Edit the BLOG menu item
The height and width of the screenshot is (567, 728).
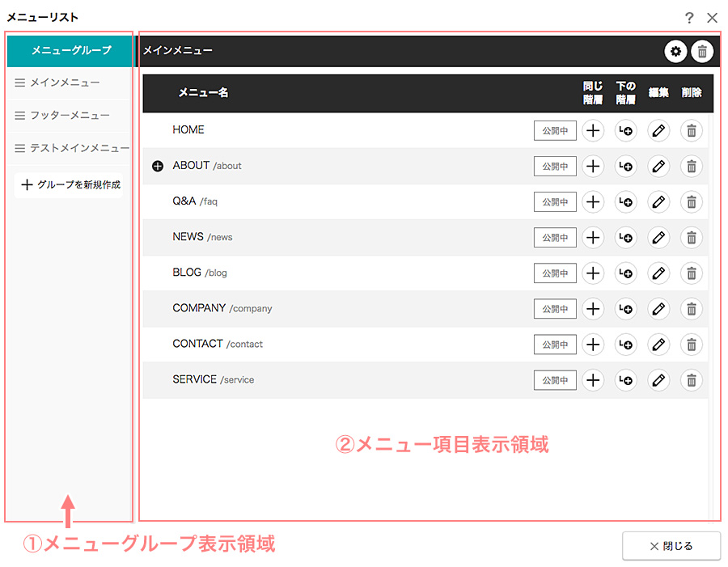pos(658,273)
